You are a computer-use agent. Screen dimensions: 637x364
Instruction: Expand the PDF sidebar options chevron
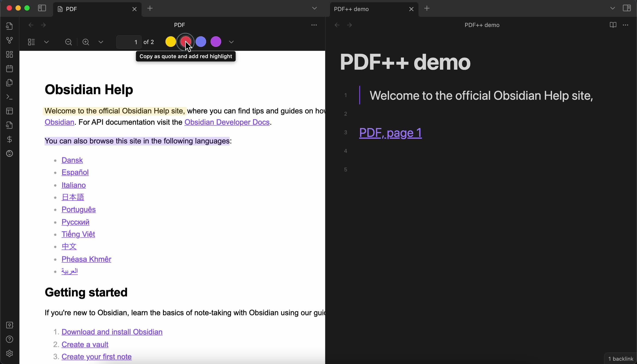click(46, 42)
